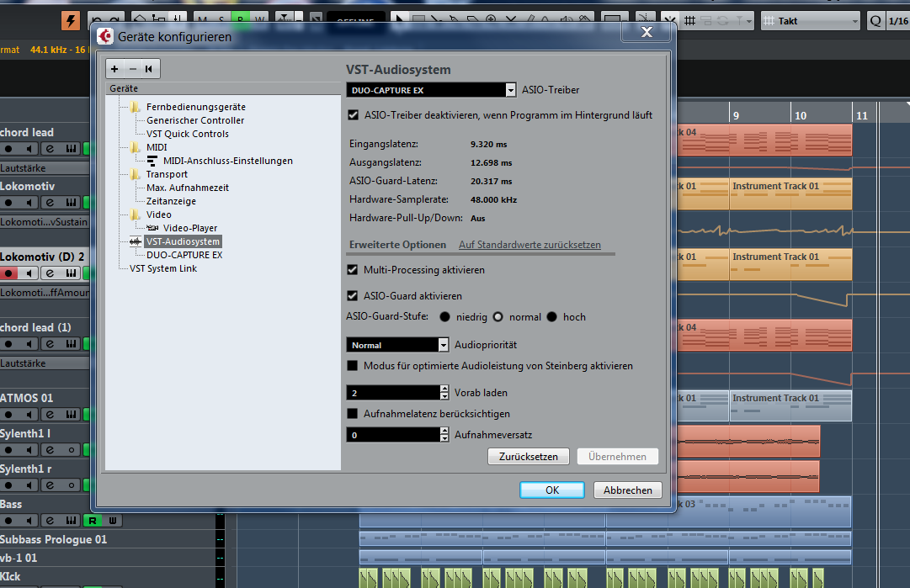Open the Lokomotiv instrument keyboard icon
This screenshot has height=588, width=910.
coord(71,203)
